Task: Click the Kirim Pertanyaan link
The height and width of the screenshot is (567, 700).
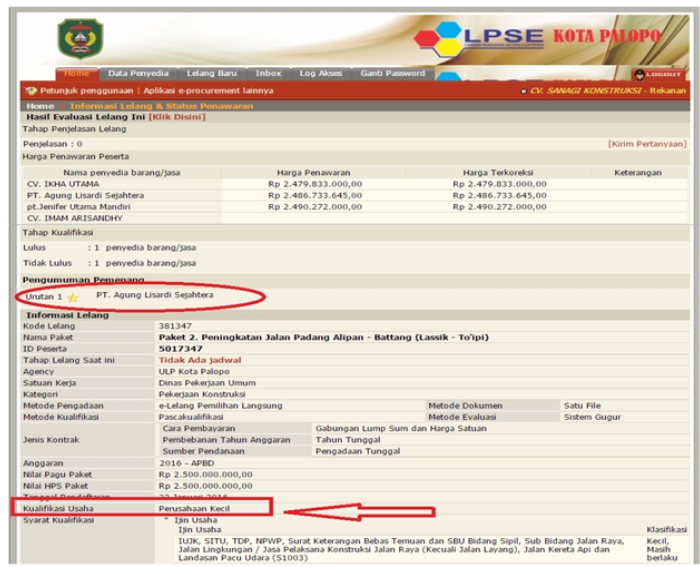Action: (647, 144)
